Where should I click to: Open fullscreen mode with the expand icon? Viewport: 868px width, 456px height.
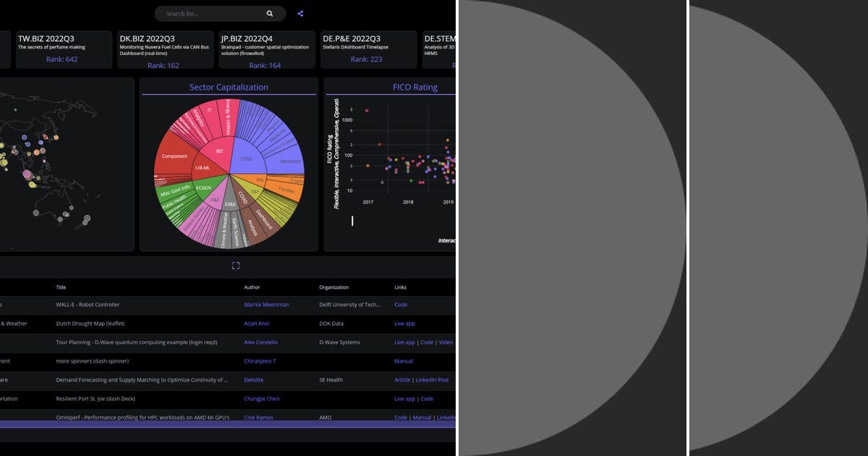[236, 265]
